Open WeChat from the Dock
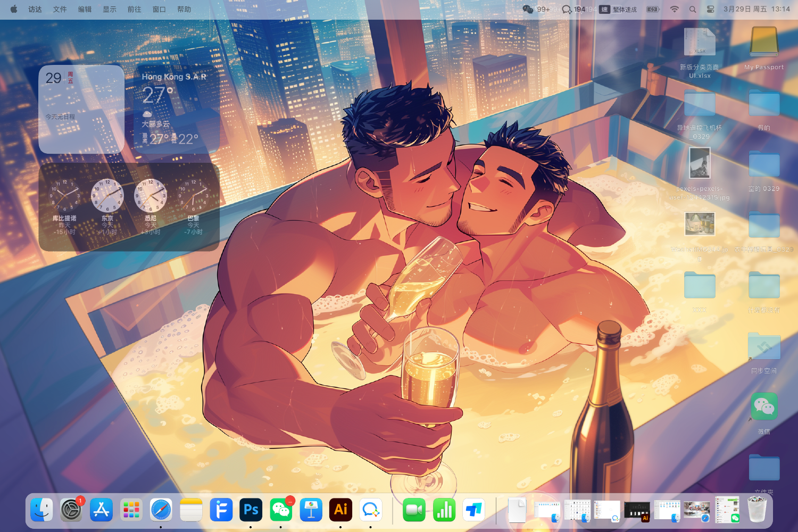798x532 pixels. point(281,510)
